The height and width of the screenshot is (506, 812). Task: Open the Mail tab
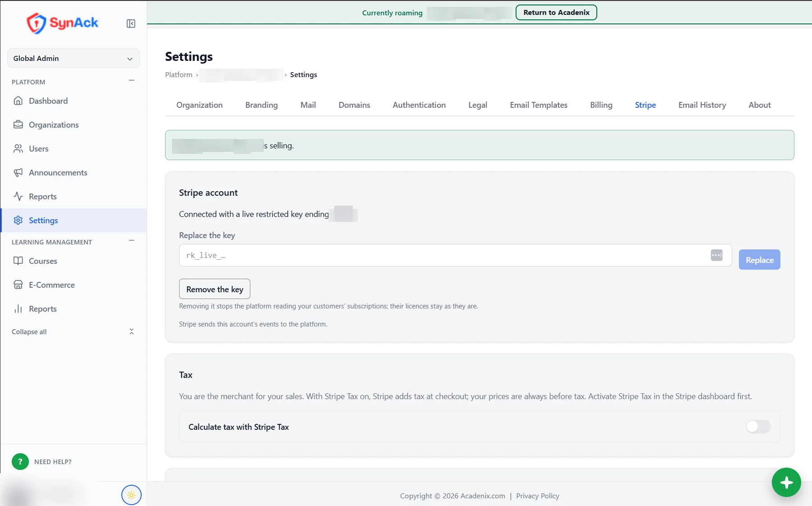[x=308, y=105]
